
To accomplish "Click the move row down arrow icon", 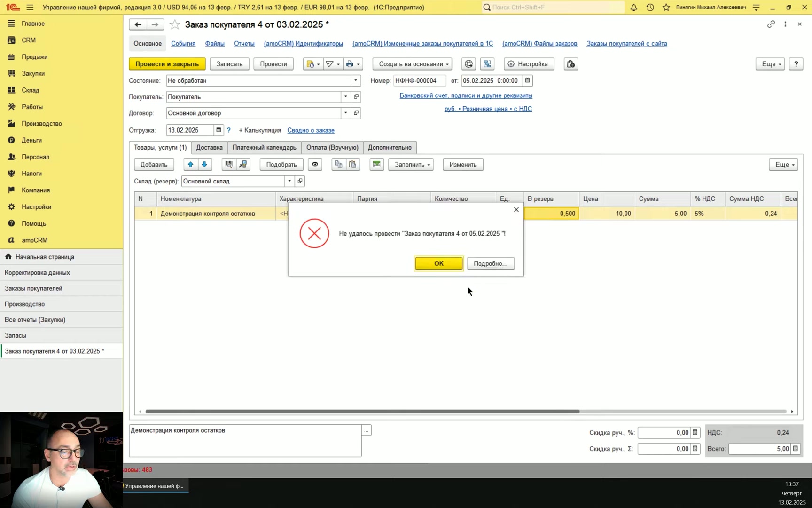I will coord(204,165).
